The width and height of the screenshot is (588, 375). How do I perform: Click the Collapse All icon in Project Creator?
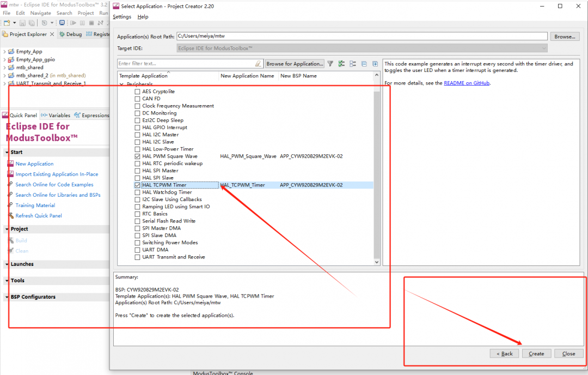[x=364, y=63]
